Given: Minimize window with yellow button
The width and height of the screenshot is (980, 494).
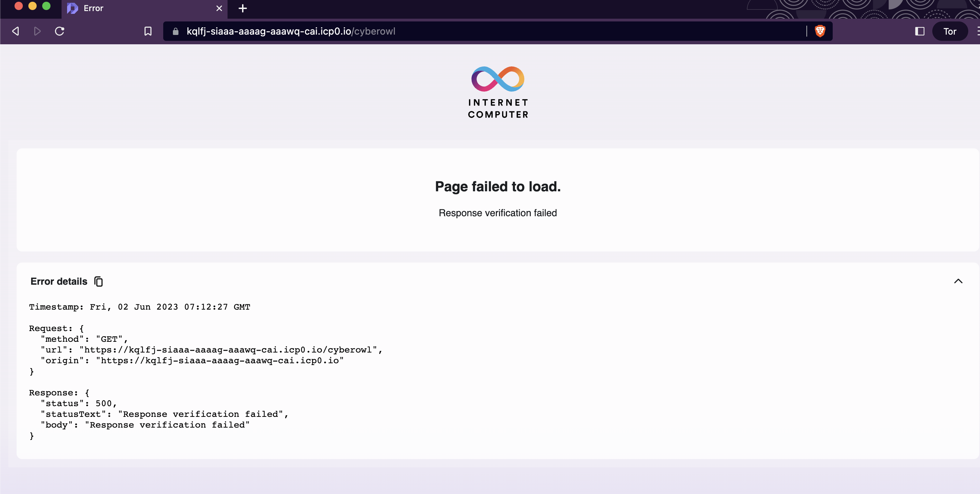Looking at the screenshot, I should 33,6.
